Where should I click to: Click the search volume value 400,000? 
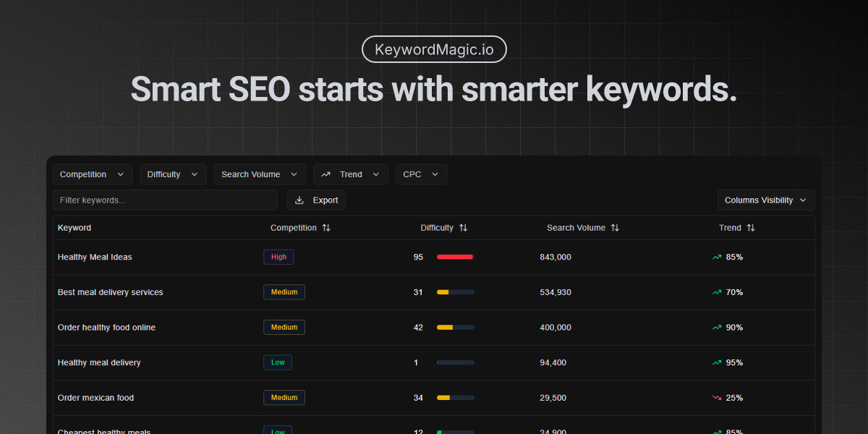coord(556,328)
